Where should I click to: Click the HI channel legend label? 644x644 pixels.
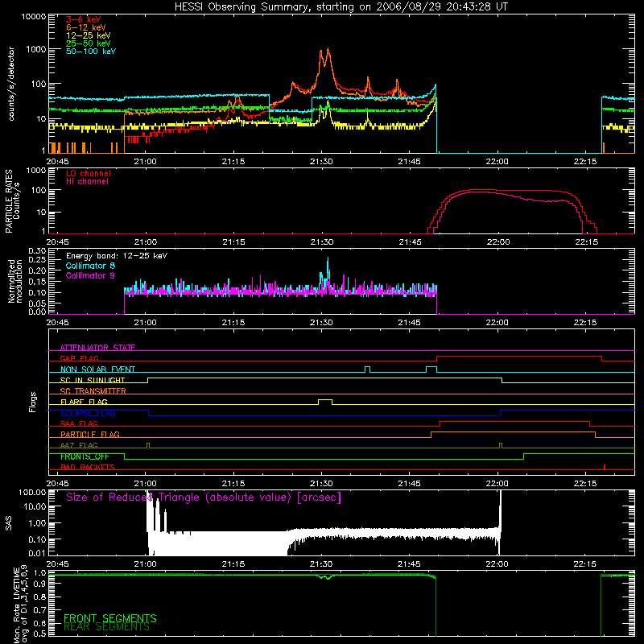[x=88, y=181]
